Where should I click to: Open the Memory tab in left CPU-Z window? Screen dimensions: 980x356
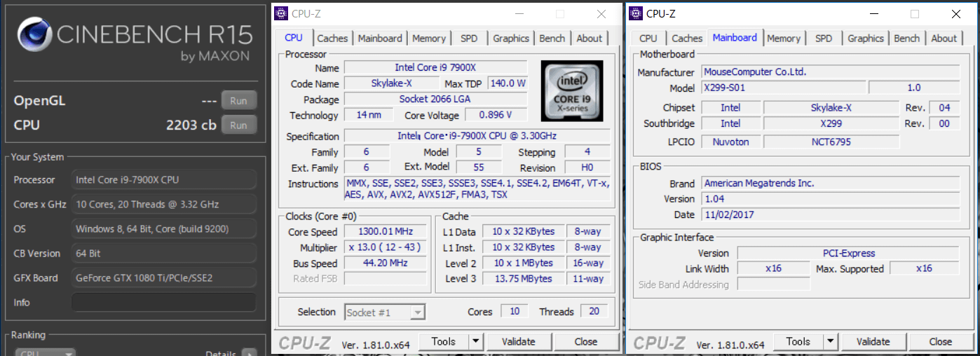tap(429, 39)
